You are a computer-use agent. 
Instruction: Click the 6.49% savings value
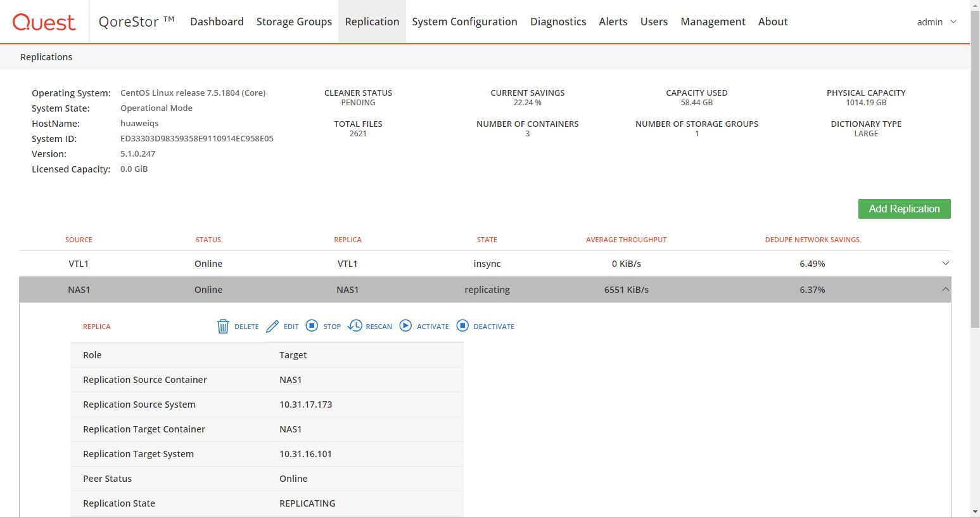812,264
